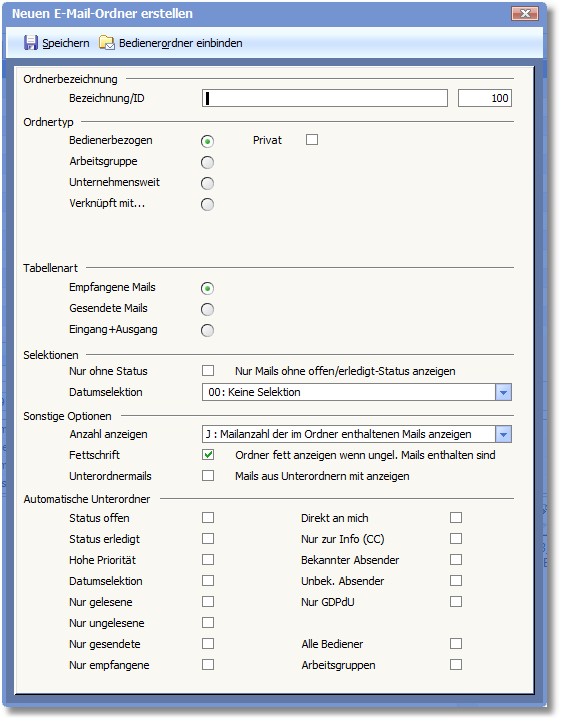Screen dimensions: 561x721
Task: Click the Bezeichnung/ID label
Action: (107, 98)
